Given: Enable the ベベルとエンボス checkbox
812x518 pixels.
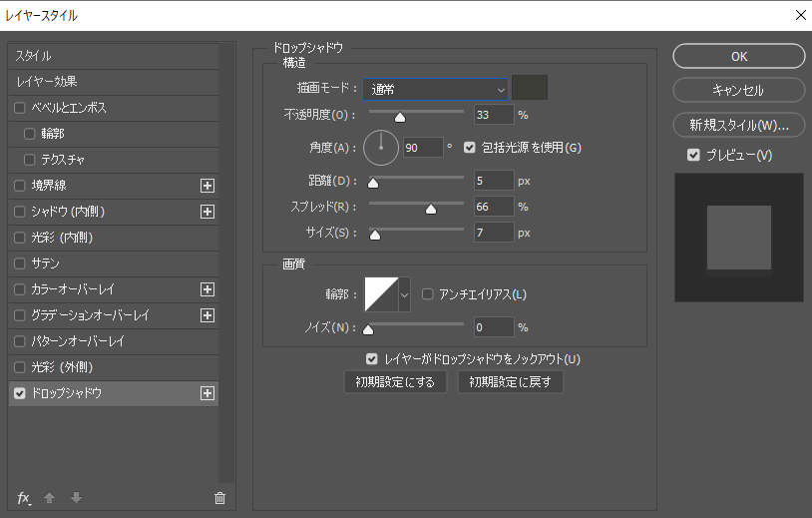Looking at the screenshot, I should click(x=20, y=108).
